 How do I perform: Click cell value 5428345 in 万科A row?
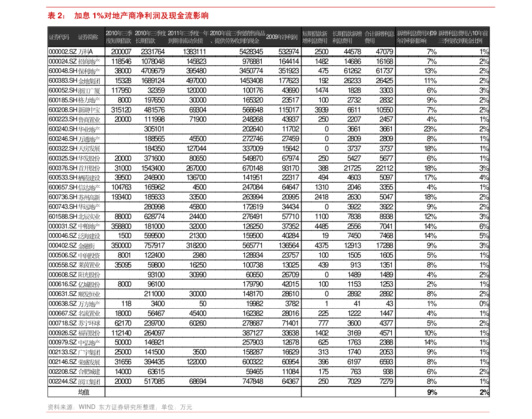pos(251,51)
